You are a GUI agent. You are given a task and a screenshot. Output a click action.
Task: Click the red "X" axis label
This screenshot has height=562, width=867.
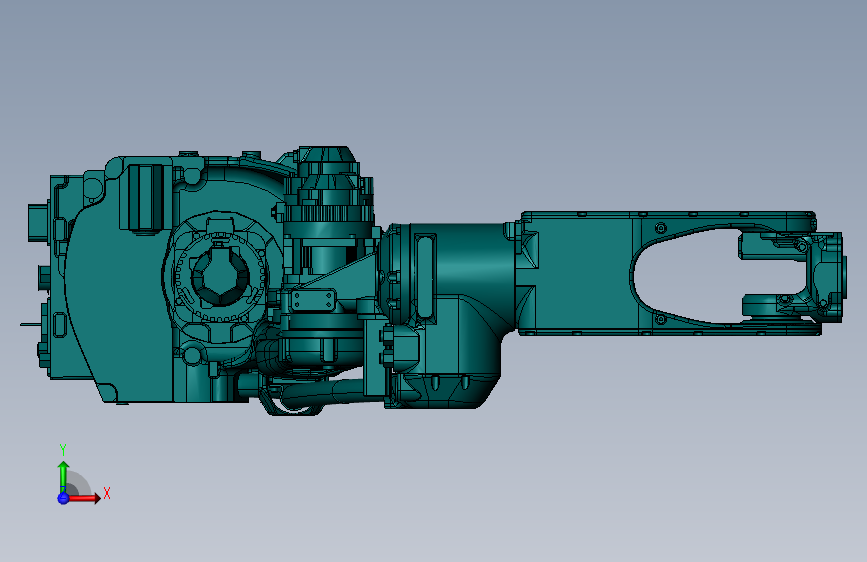(107, 493)
